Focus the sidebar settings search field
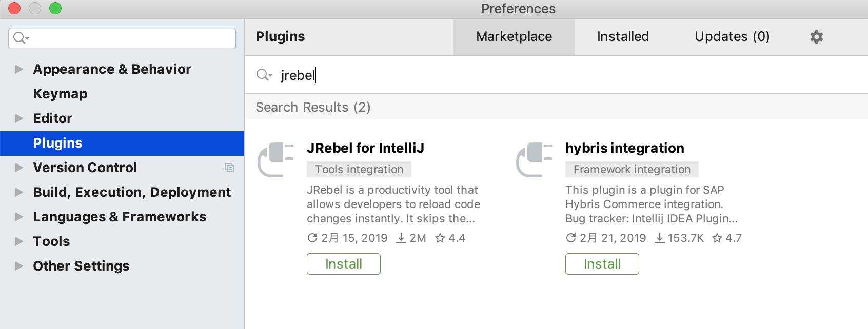The height and width of the screenshot is (329, 868). tap(122, 38)
